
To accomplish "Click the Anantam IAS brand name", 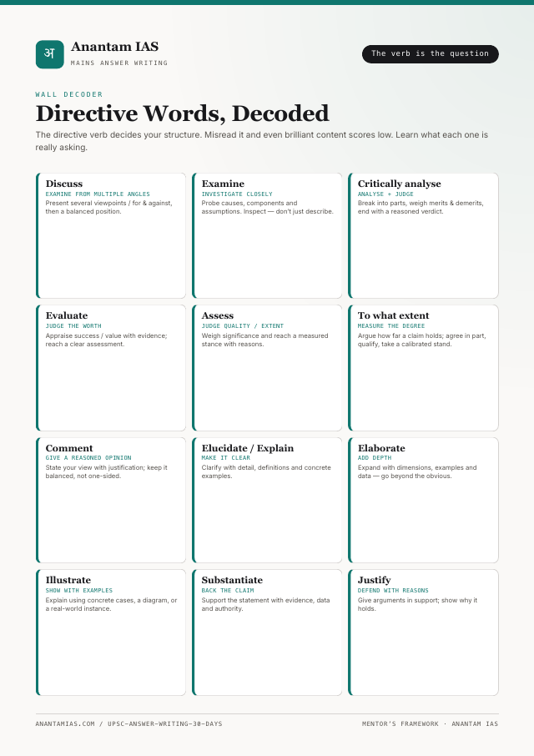I will (x=114, y=47).
